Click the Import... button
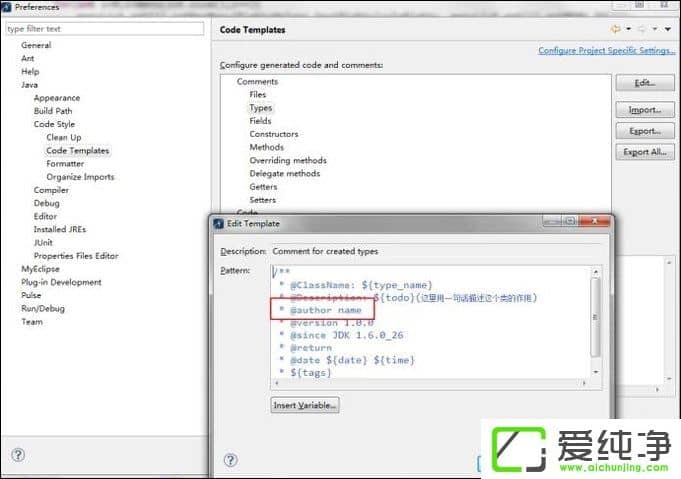This screenshot has width=681, height=479. click(645, 109)
